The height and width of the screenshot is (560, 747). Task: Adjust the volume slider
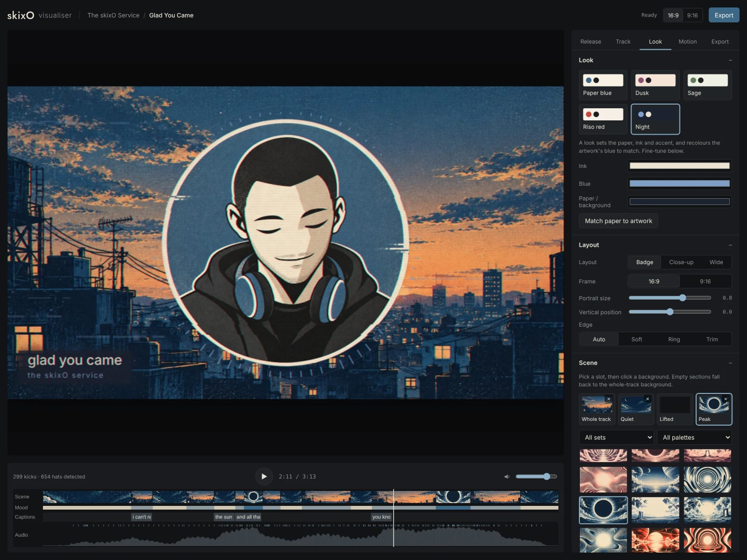pos(536,476)
